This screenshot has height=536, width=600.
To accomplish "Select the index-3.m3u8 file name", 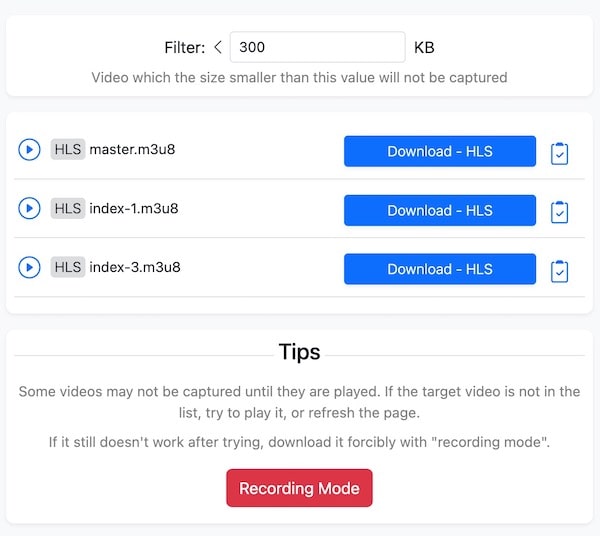I will (x=135, y=268).
